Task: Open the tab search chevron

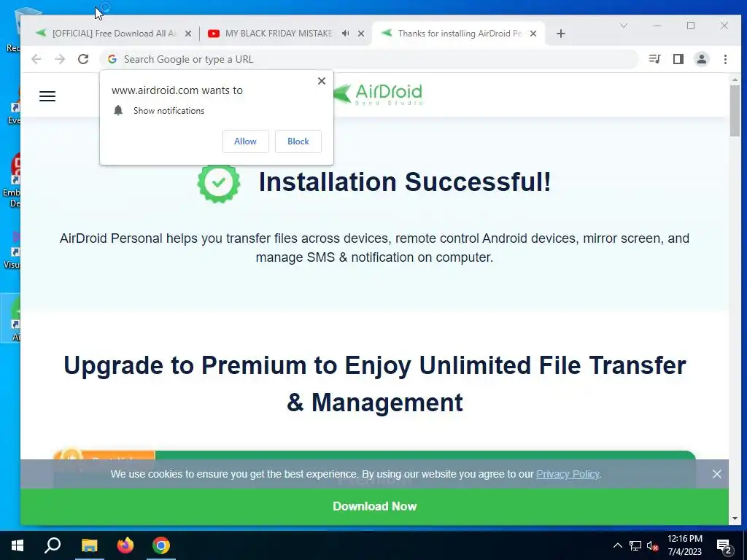Action: coord(623,26)
